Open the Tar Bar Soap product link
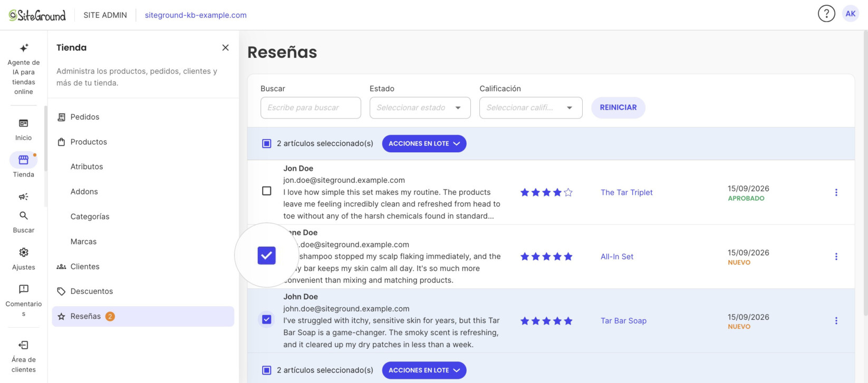 [x=623, y=321]
